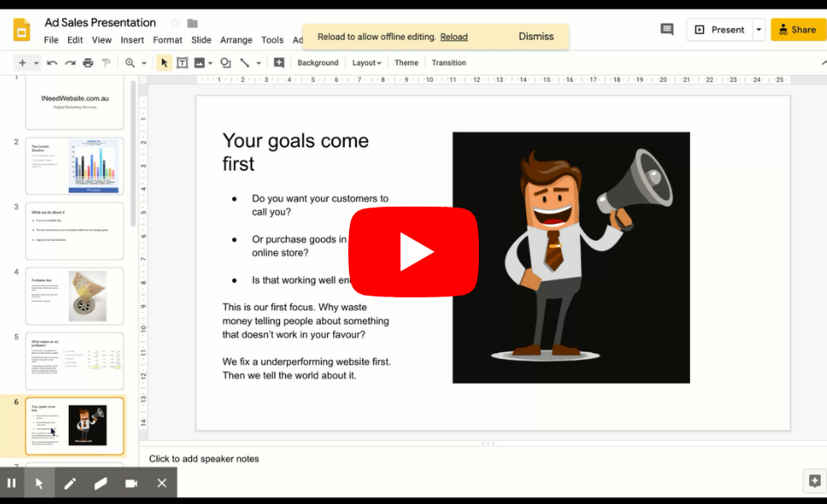Choose the eraser tool in recorder bar
Viewport: 827px width, 504px height.
[100, 483]
